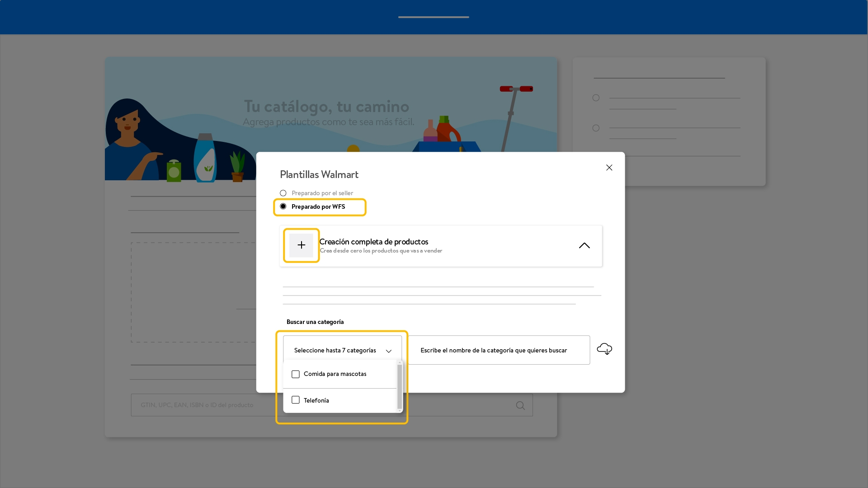868x488 pixels.
Task: Select the 'Preparado por WFS' radio option
Action: [x=283, y=206]
